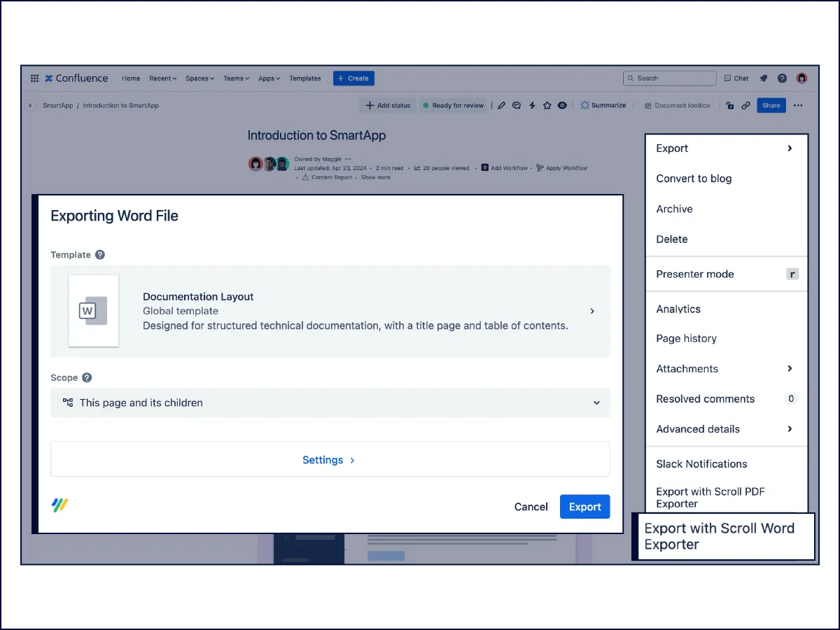
Task: Click the Templates nav link
Action: tap(305, 78)
